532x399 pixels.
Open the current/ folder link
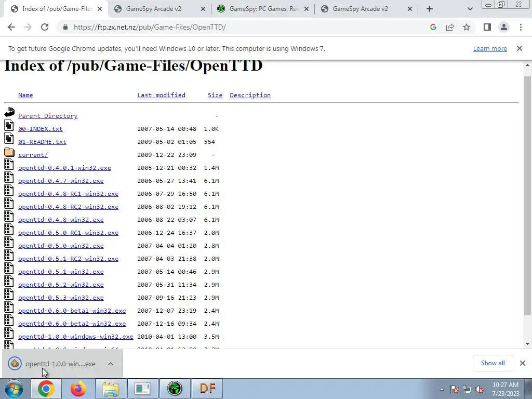[x=33, y=155]
